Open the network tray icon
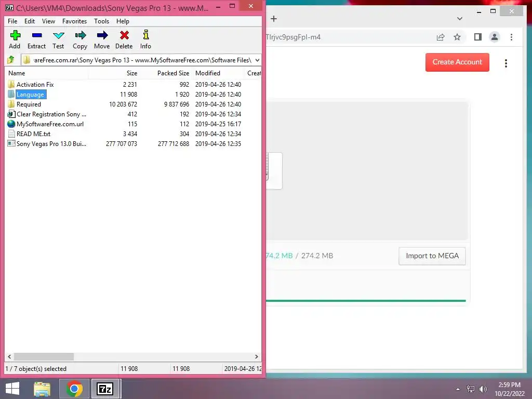Image resolution: width=532 pixels, height=399 pixels. 470,389
